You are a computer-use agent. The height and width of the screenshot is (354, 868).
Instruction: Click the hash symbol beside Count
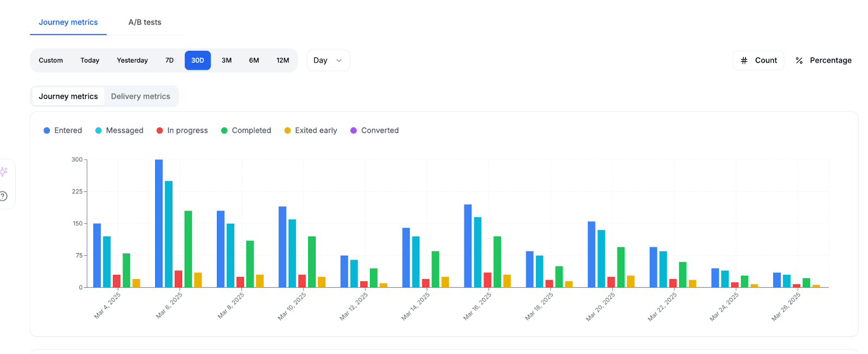[744, 60]
